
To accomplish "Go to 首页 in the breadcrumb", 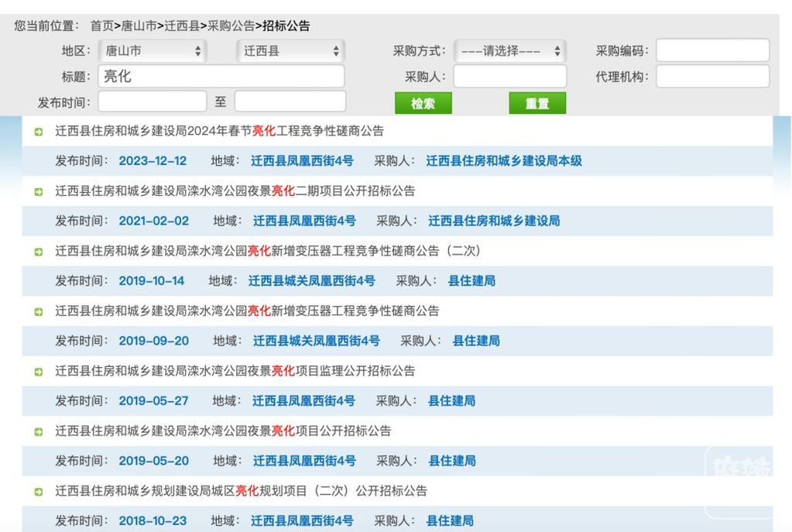I will point(101,26).
